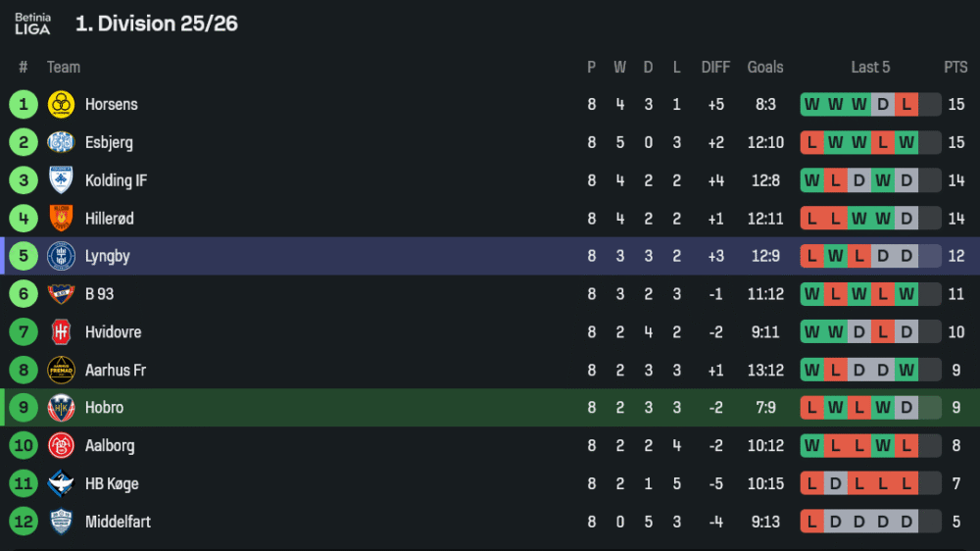Click the Hillerød club crest
Viewport: 980px width, 551px height.
61,219
